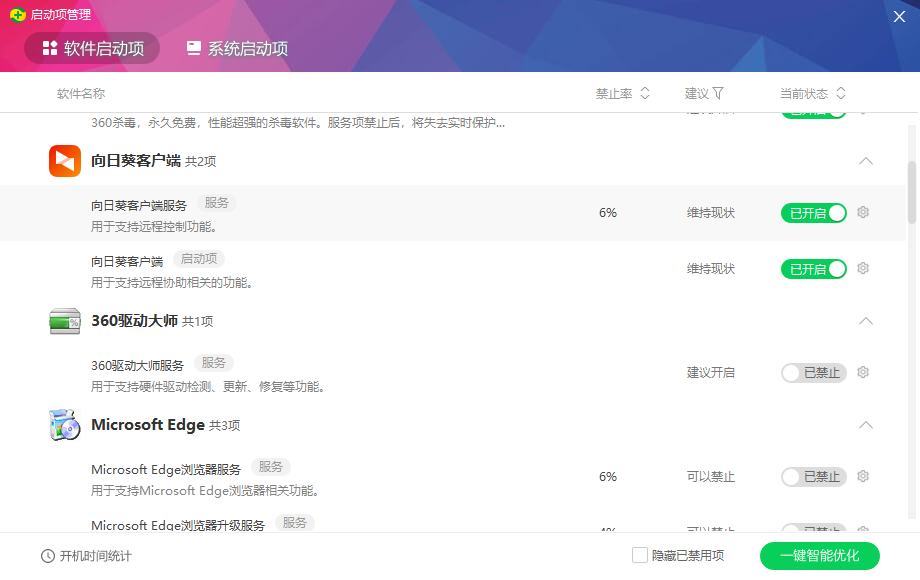
Task: Open settings gear for 360驱动大师服务
Action: pos(862,372)
